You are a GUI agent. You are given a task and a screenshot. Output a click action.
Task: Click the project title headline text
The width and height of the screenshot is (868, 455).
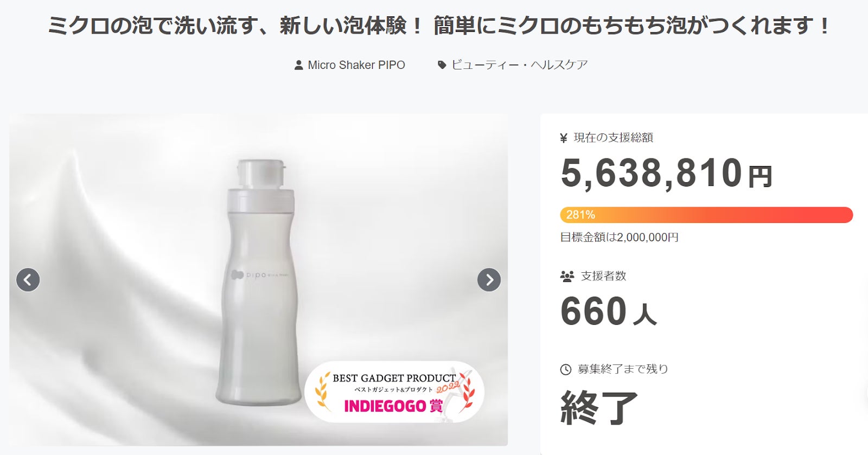tap(439, 26)
